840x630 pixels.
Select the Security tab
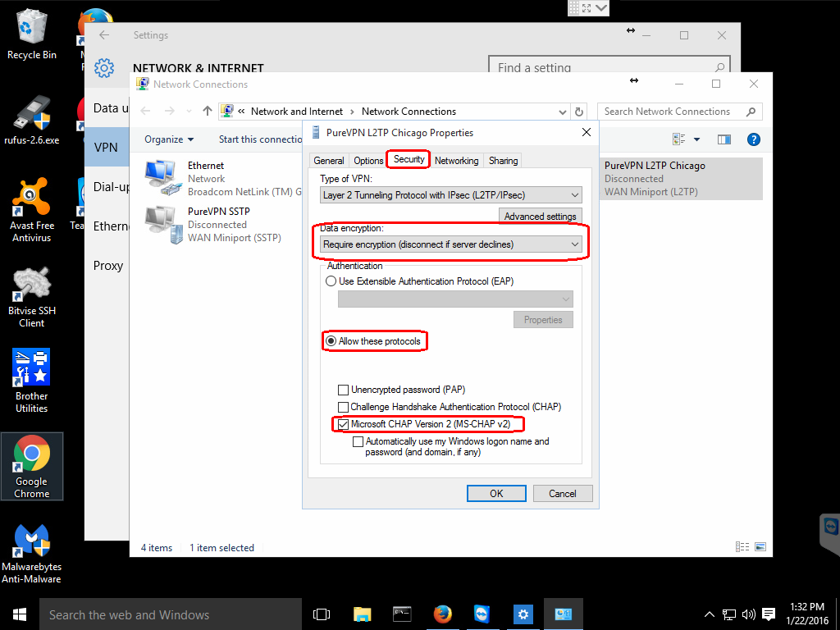click(x=409, y=159)
